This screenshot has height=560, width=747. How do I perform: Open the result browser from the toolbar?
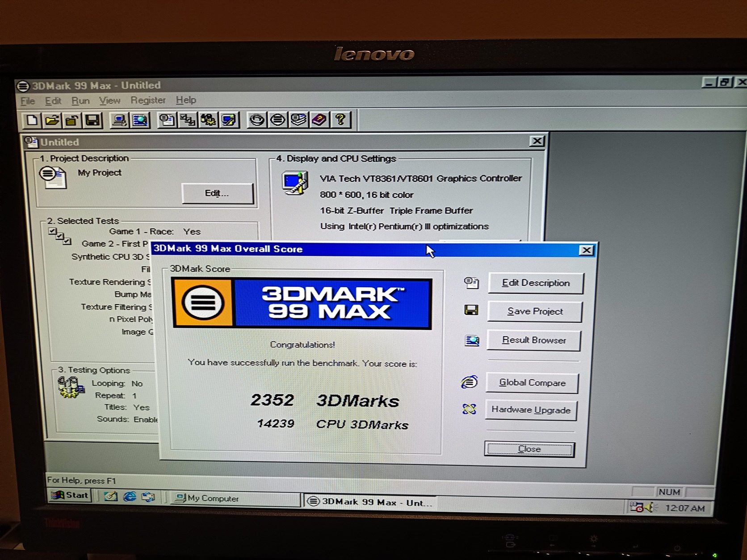(140, 120)
